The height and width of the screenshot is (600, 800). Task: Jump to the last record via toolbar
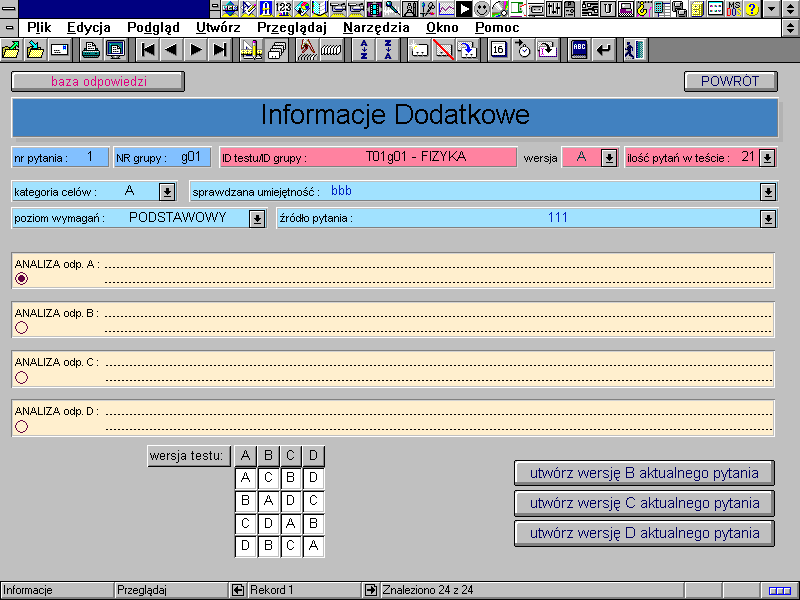[220, 49]
